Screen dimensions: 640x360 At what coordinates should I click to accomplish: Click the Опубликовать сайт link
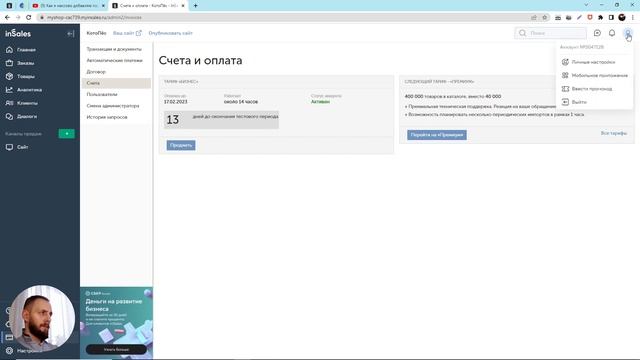(170, 33)
